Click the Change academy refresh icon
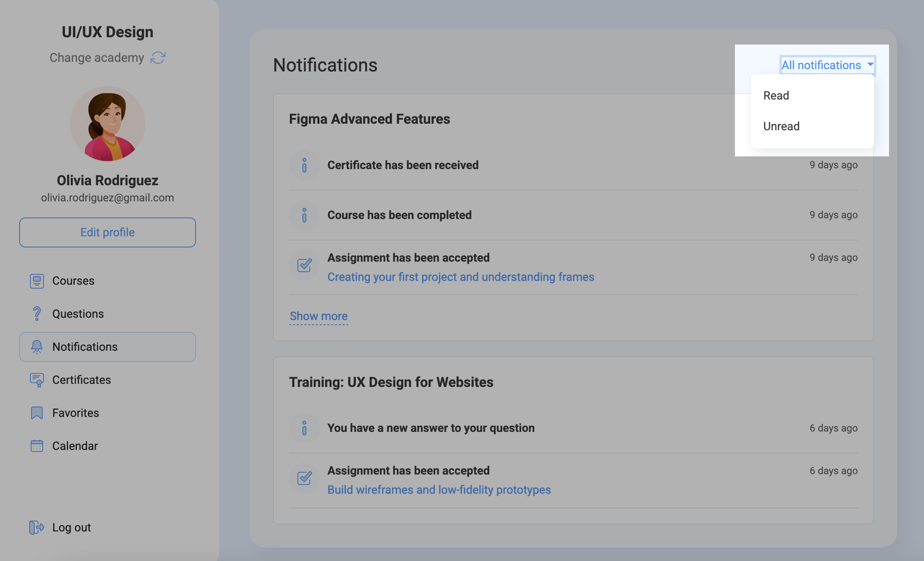The image size is (924, 561). click(x=158, y=58)
